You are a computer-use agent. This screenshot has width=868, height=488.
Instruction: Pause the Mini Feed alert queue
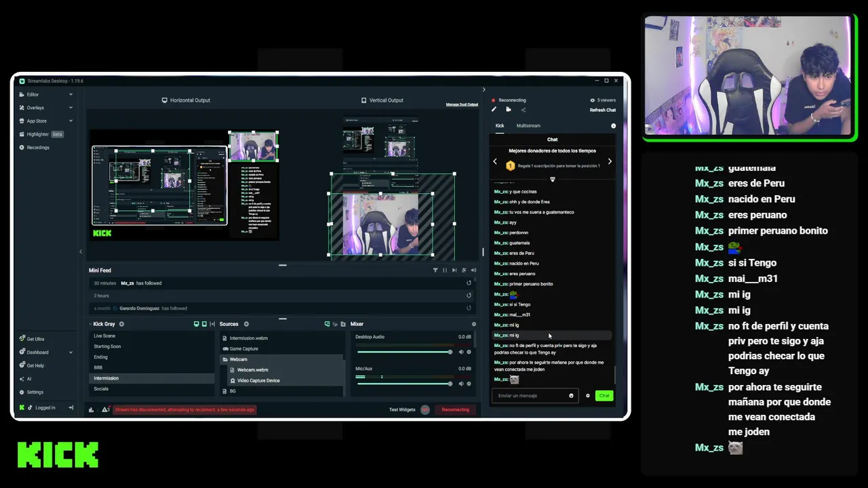coord(445,270)
